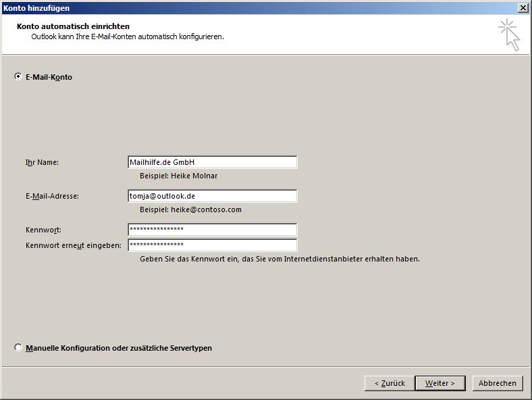
Task: Select the E-Mail-Konto radio button
Action: tap(18, 77)
